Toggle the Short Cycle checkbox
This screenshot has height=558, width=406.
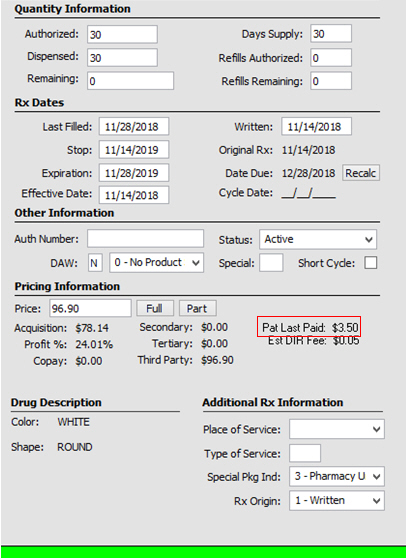point(370,263)
